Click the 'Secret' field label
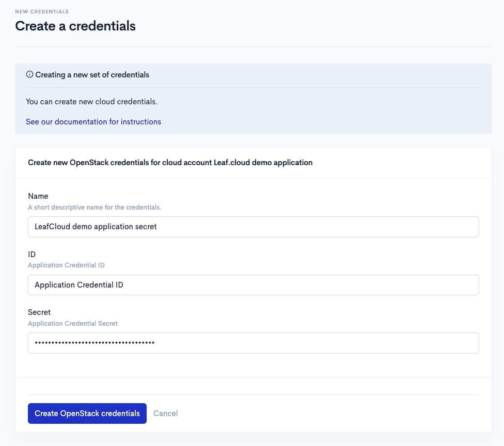This screenshot has height=446, width=504. tap(39, 312)
